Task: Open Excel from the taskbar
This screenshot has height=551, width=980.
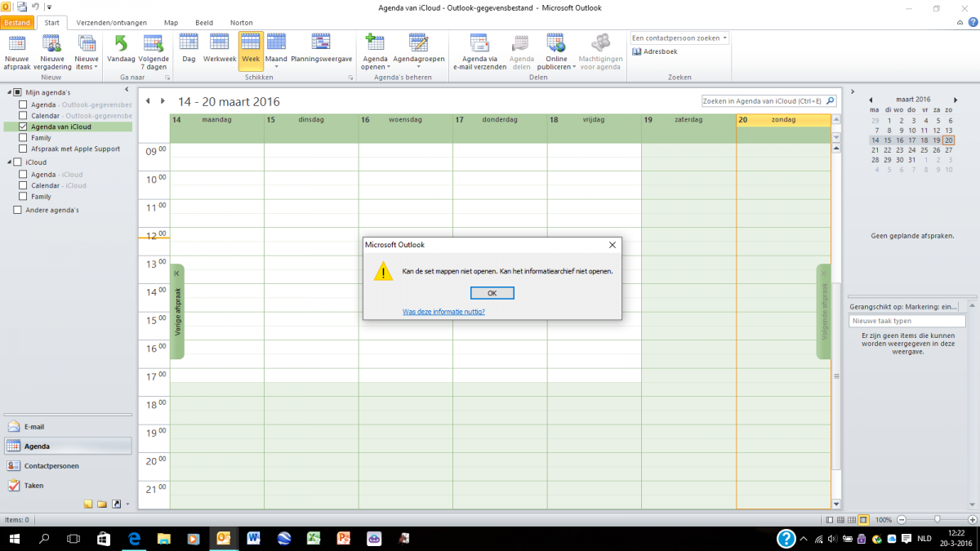Action: (312, 539)
